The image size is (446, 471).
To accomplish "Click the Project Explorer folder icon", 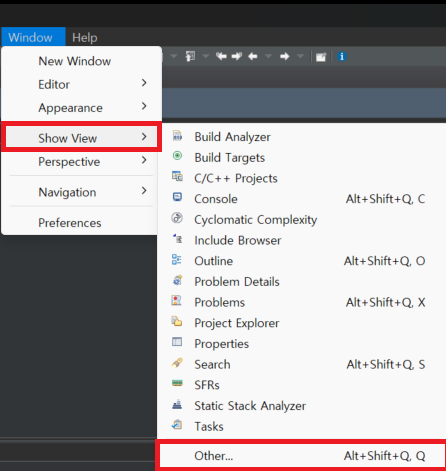I will click(x=177, y=321).
